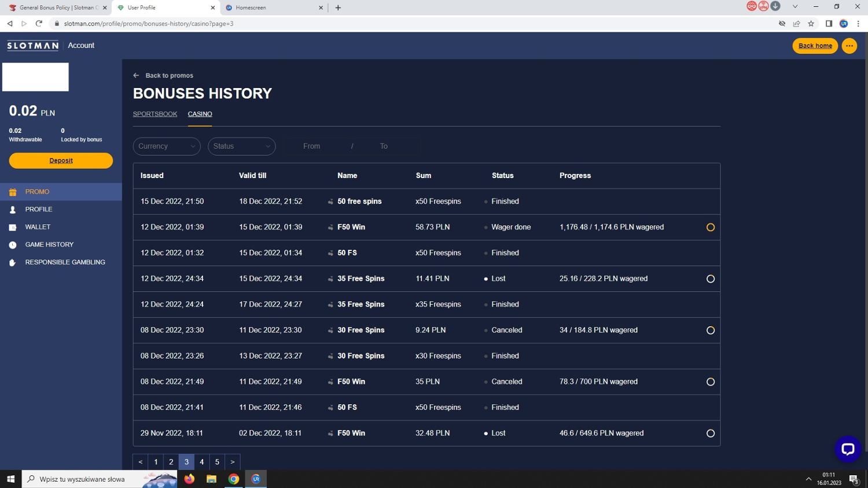
Task: Click the Game History clock icon
Action: point(13,245)
